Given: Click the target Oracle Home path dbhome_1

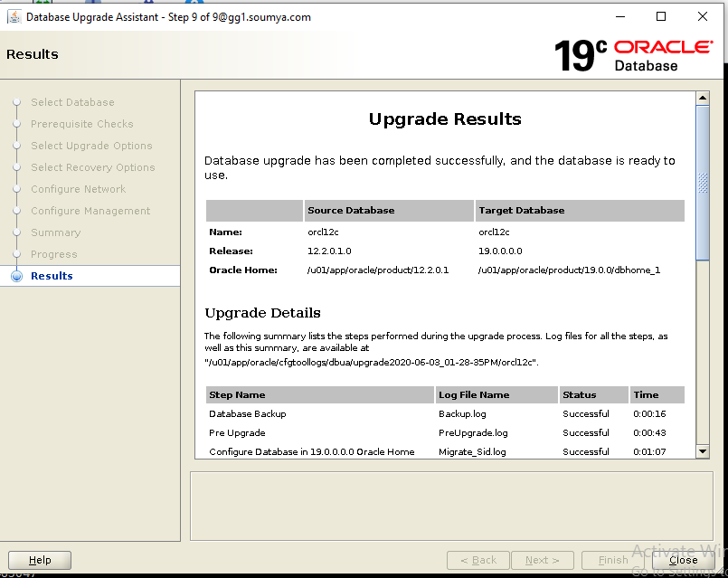Looking at the screenshot, I should click(x=569, y=270).
